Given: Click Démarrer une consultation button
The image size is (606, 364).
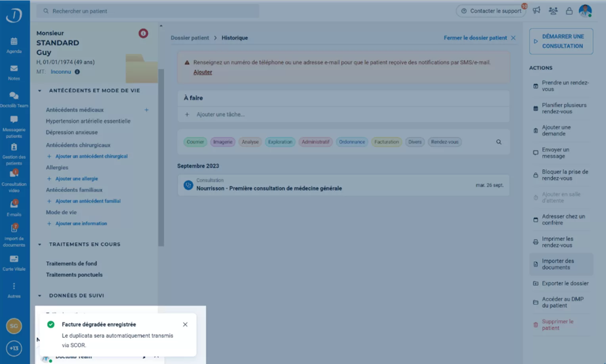Looking at the screenshot, I should [x=561, y=41].
